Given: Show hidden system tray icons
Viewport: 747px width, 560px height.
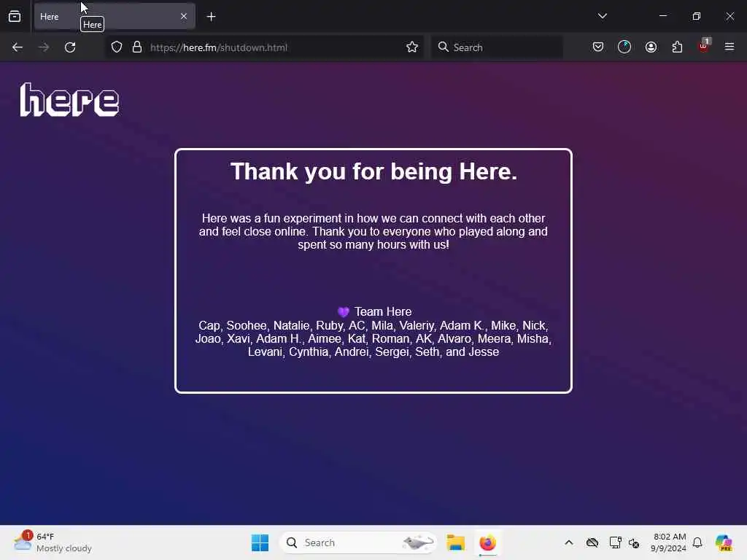Looking at the screenshot, I should (569, 542).
